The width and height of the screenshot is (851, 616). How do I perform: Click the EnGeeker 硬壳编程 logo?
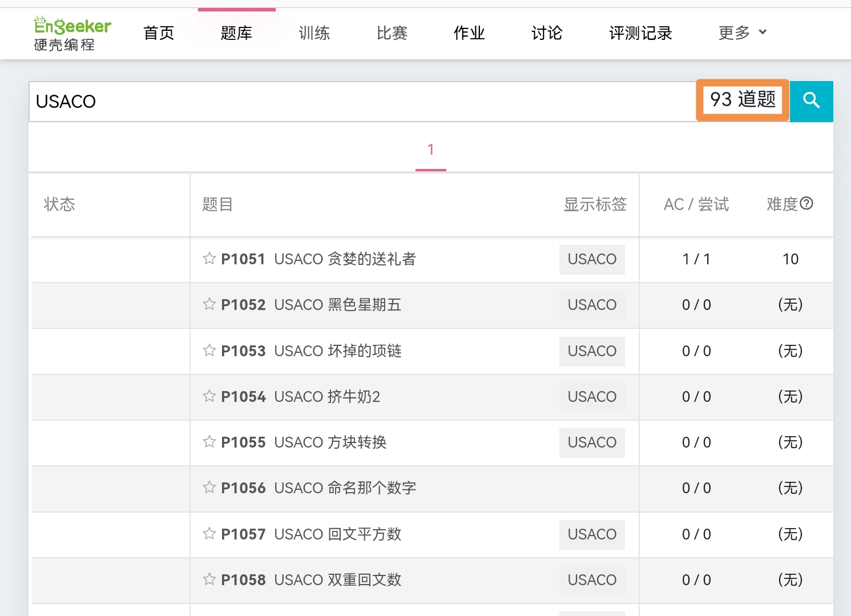coord(72,34)
